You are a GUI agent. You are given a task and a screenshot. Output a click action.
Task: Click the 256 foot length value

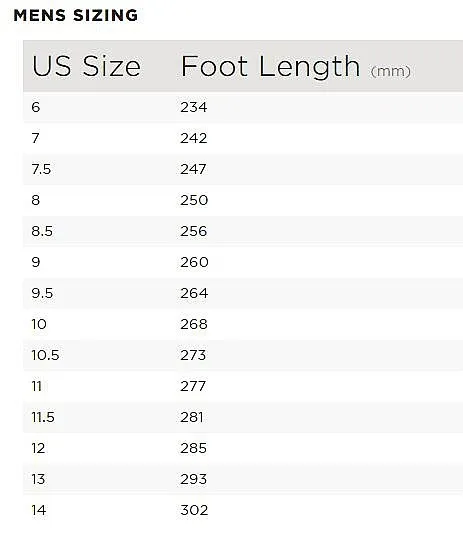click(193, 231)
